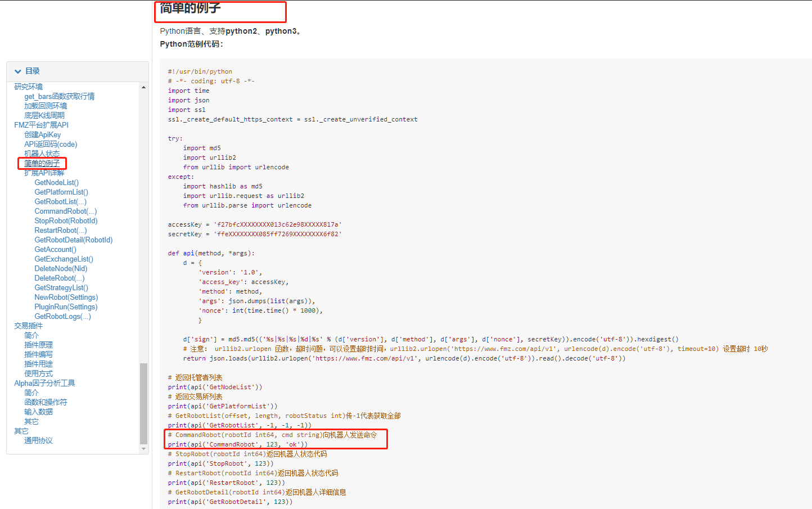The height and width of the screenshot is (509, 812).
Task: Select DeleteRobot(...) entry
Action: [x=60, y=278]
